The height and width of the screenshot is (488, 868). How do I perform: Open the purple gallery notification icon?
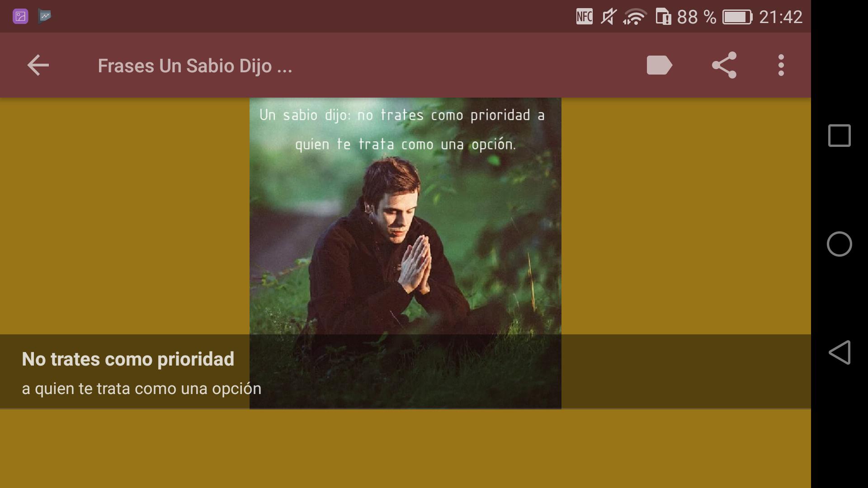20,16
